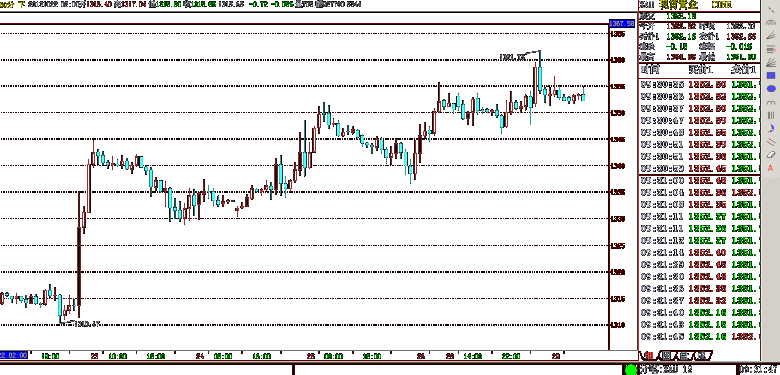Select the parallel channel lines tool

(771, 142)
